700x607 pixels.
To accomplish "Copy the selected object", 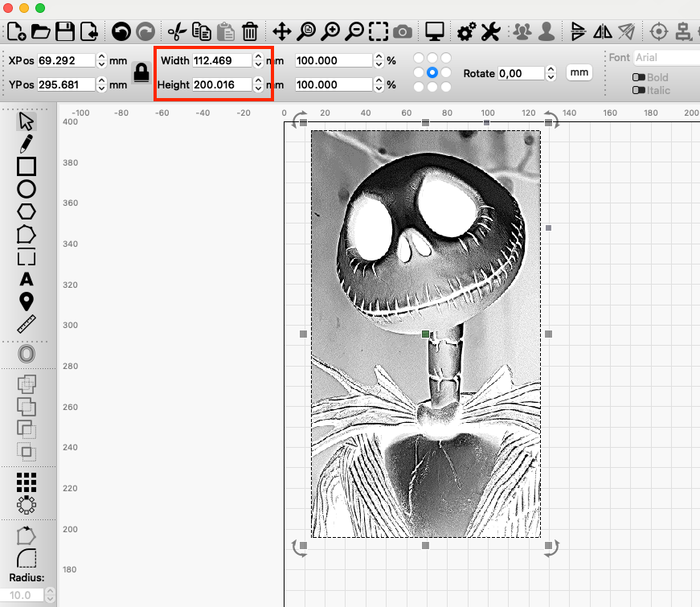I will pos(202,31).
